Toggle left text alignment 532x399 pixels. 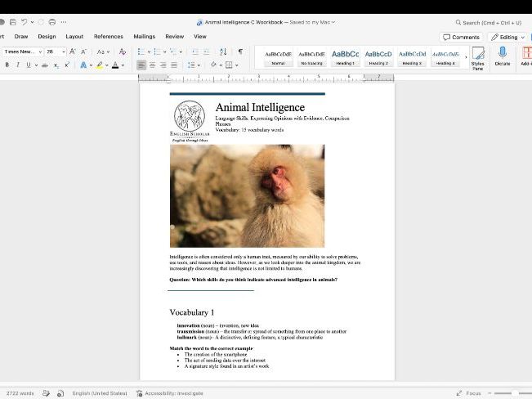point(141,65)
